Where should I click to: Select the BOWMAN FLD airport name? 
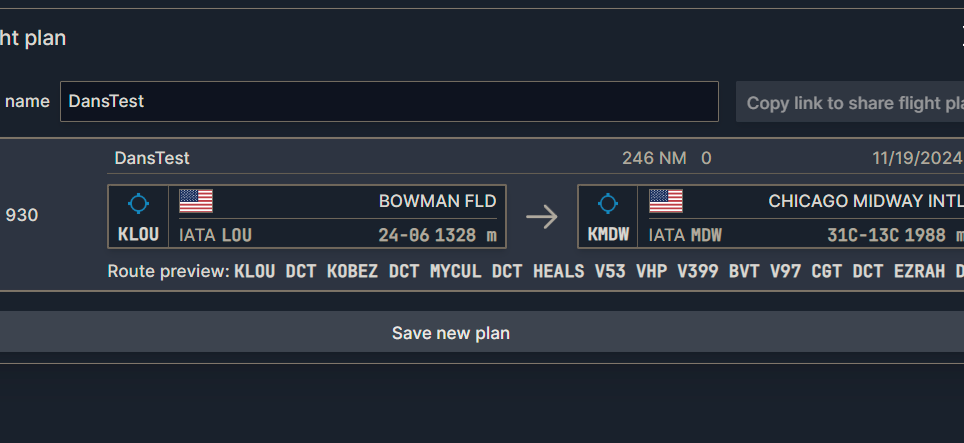437,201
